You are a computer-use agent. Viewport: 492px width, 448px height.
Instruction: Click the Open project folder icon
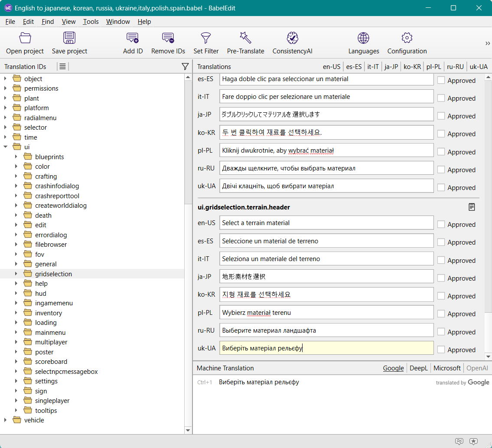click(25, 38)
